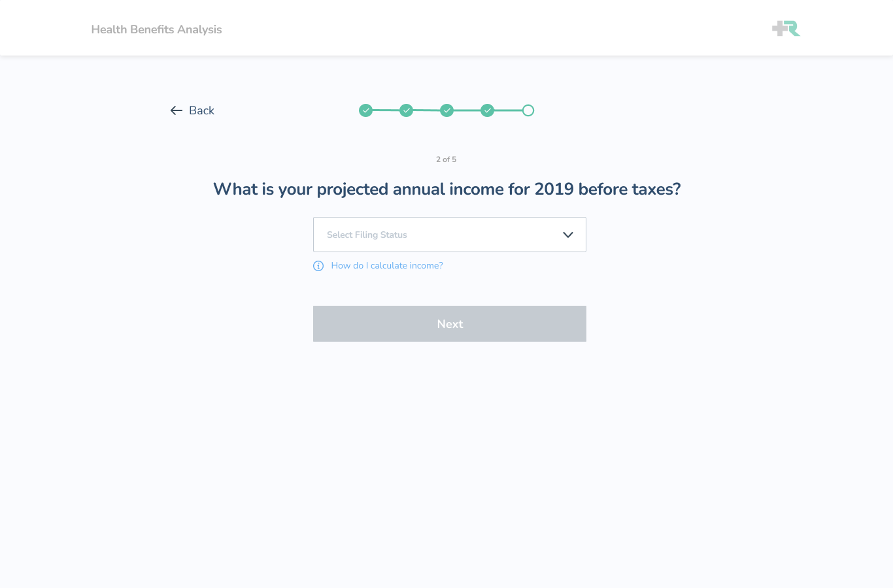
Task: Click the projected annual income question heading
Action: [447, 189]
